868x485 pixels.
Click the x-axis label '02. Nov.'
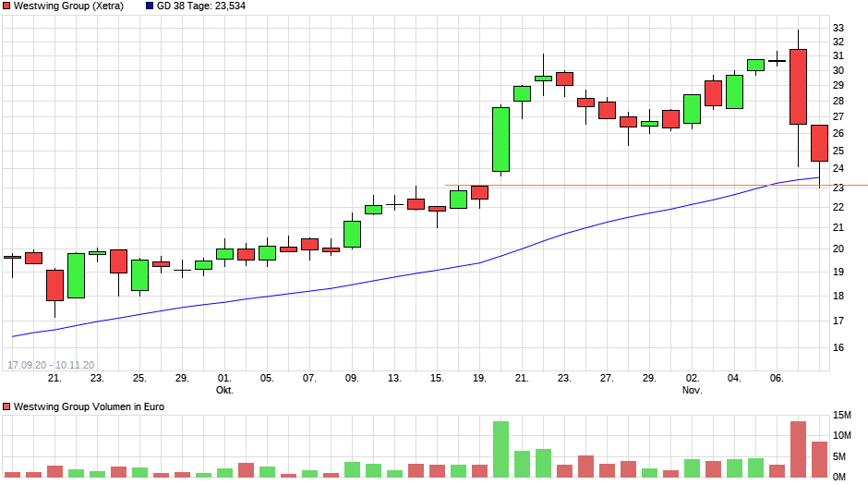[692, 383]
